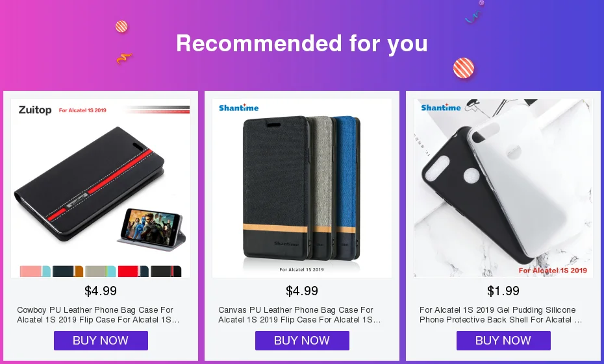This screenshot has width=604, height=364.
Task: Click the $1.99 price of the silicone case
Action: click(x=503, y=291)
